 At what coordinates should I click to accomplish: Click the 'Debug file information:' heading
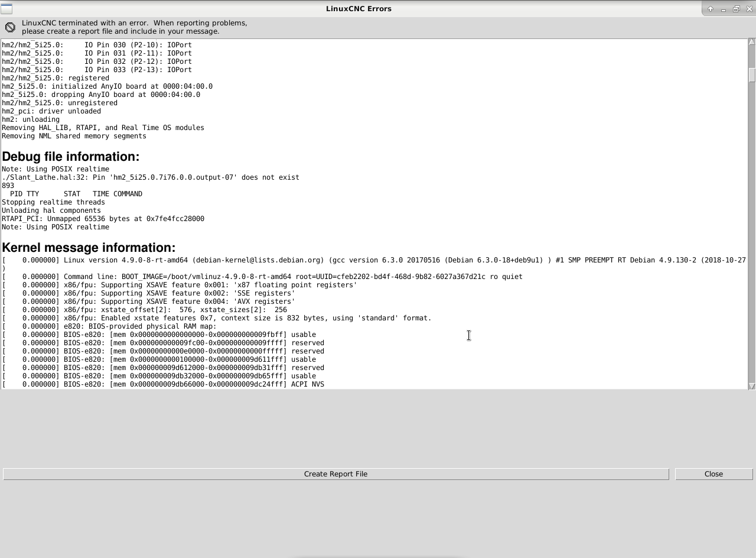[x=71, y=157]
